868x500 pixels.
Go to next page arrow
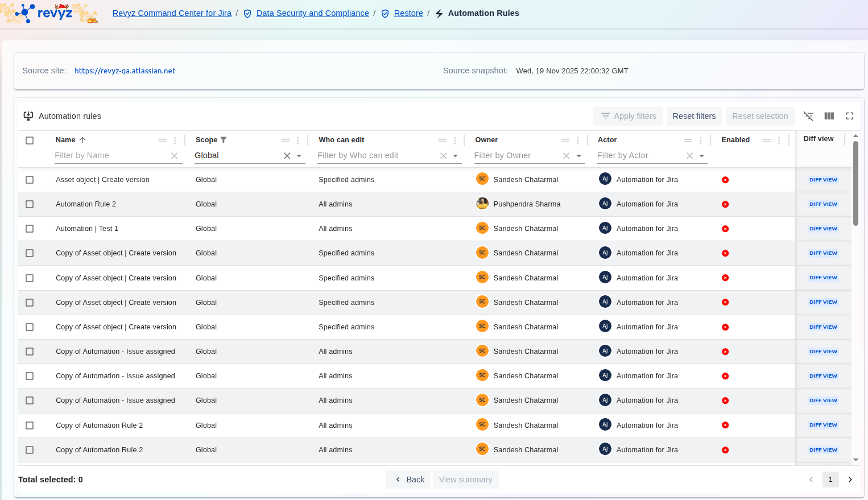click(850, 480)
